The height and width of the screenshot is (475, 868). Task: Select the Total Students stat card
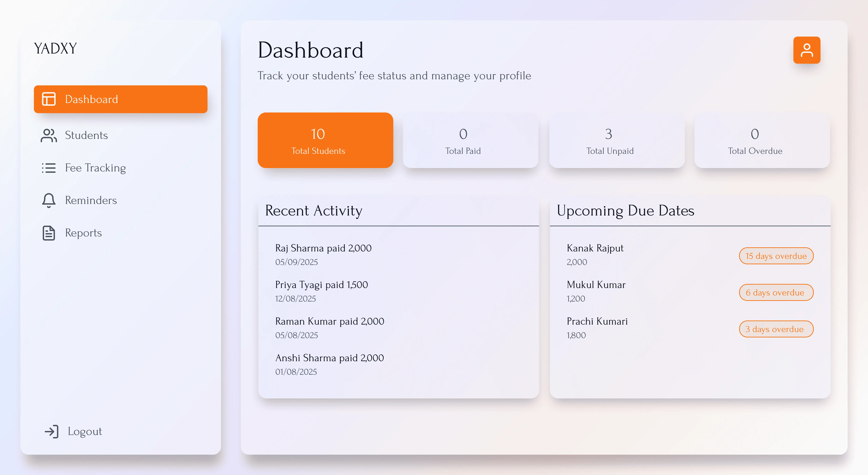click(x=325, y=140)
